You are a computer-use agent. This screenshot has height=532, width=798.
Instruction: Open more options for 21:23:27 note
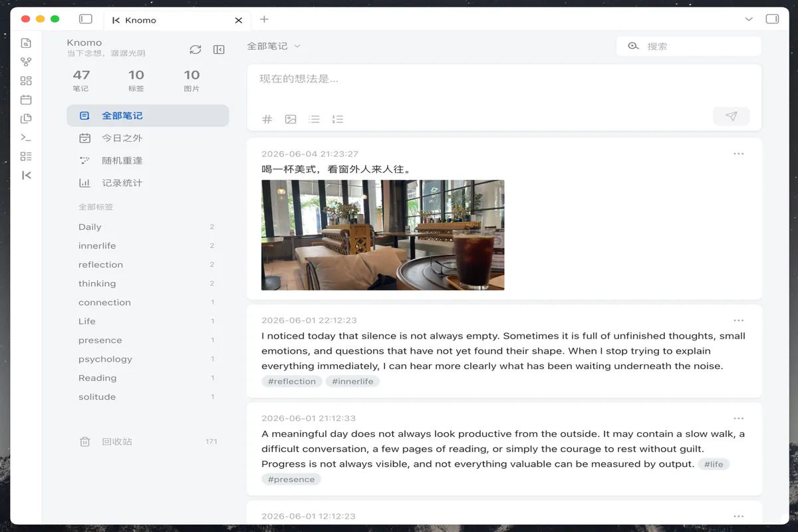point(739,154)
